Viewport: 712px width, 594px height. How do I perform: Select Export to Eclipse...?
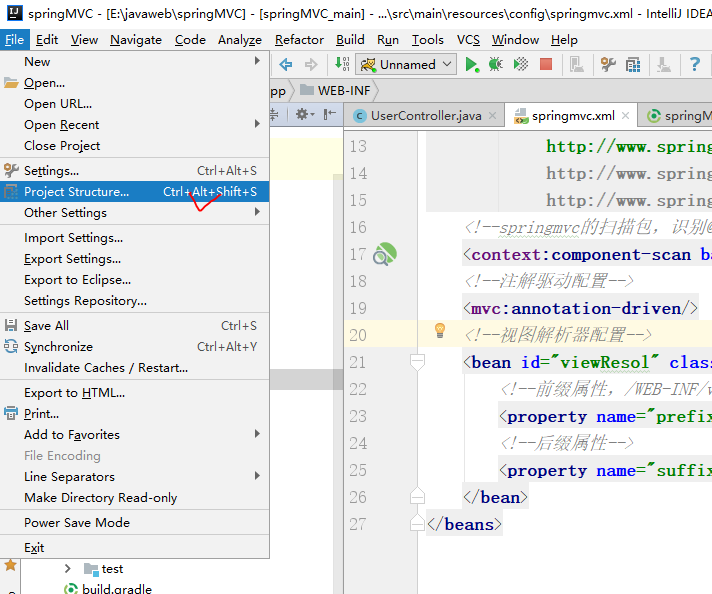134,279
